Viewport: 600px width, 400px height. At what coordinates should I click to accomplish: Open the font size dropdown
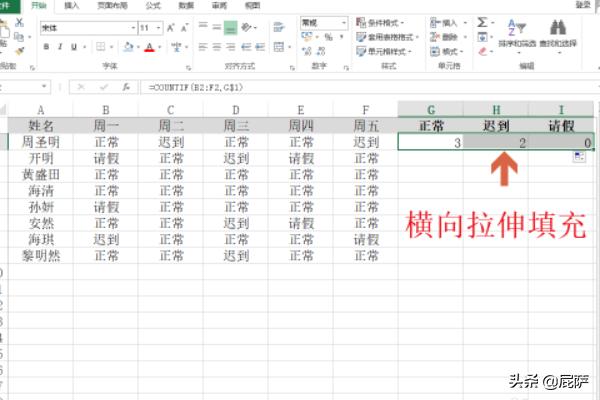160,28
